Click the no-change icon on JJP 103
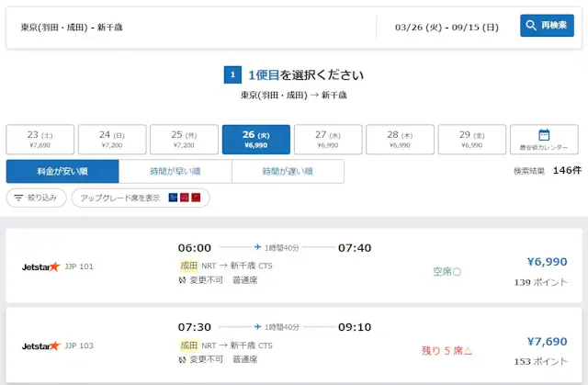 (x=183, y=359)
